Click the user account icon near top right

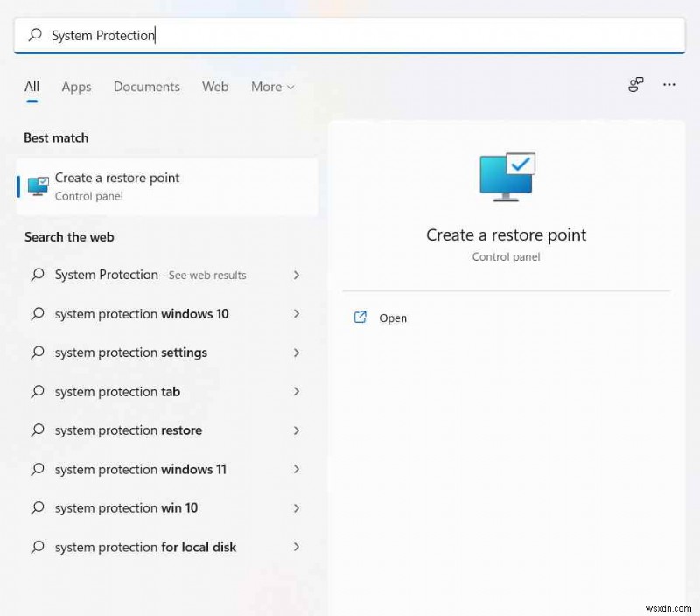click(x=635, y=85)
